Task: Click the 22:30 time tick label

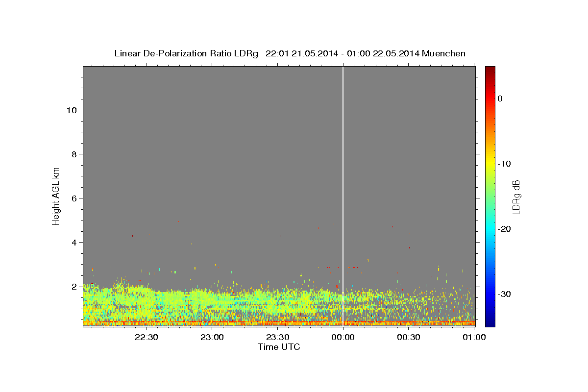Action: [147, 337]
